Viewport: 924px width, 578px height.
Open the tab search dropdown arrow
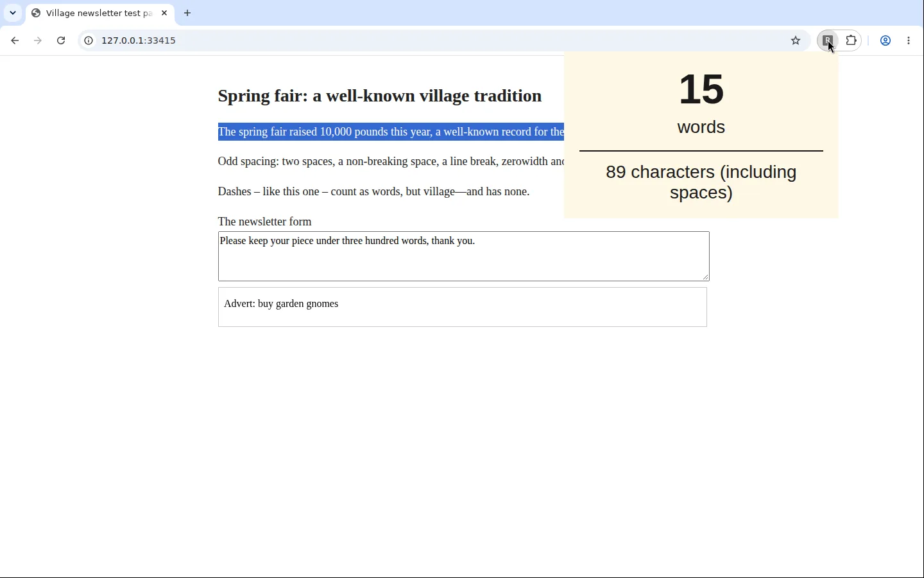coord(13,13)
